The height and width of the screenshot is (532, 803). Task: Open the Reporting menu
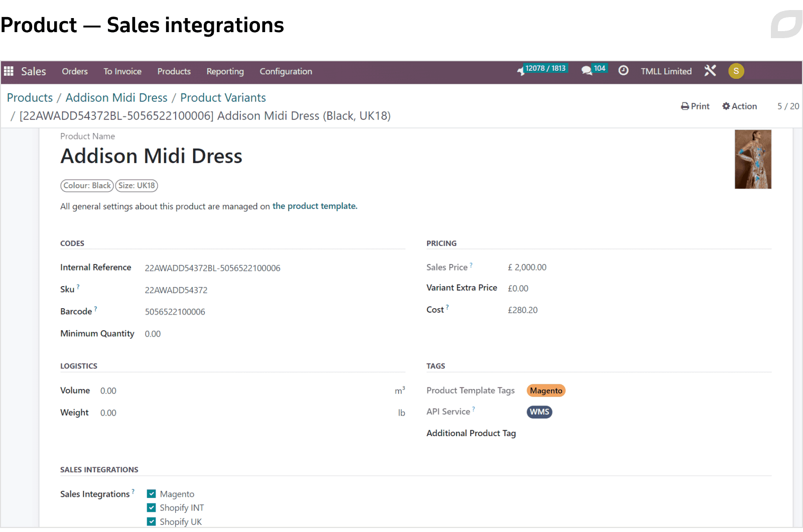click(225, 71)
